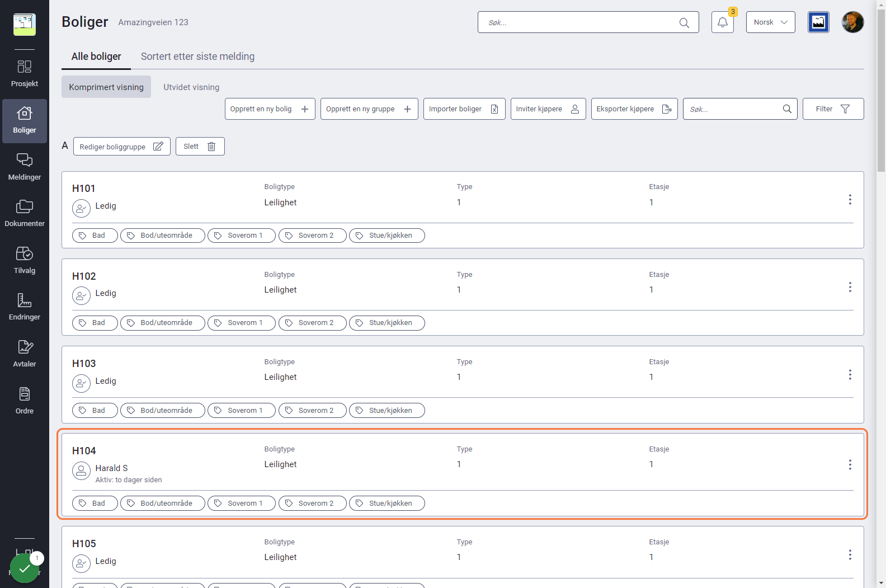
Task: Click Opprett en ny bolig button
Action: (270, 109)
